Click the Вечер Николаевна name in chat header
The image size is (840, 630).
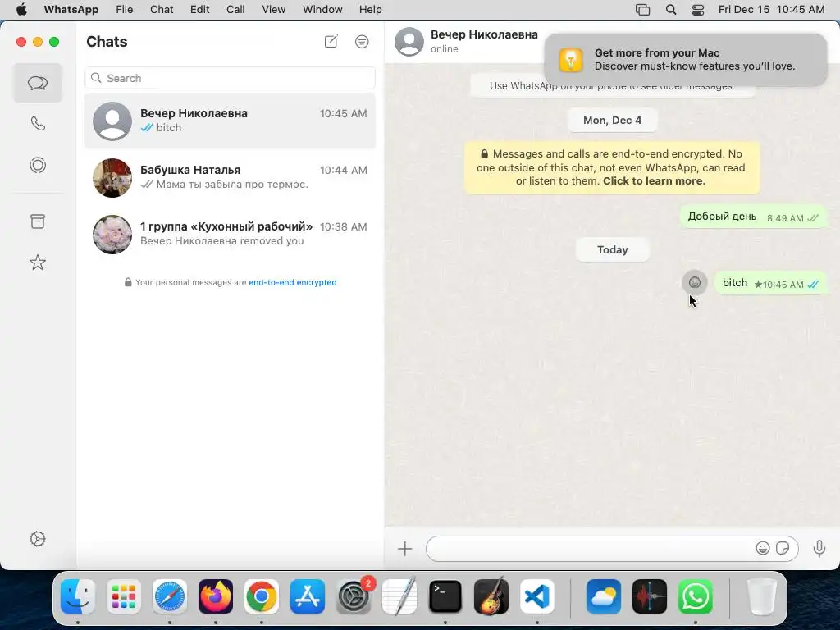[x=484, y=34]
